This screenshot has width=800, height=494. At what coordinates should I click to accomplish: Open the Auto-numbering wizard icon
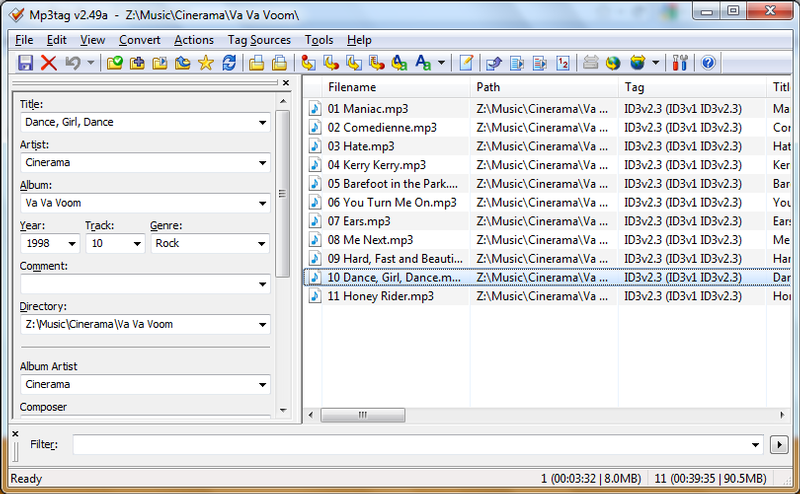pyautogui.click(x=562, y=63)
